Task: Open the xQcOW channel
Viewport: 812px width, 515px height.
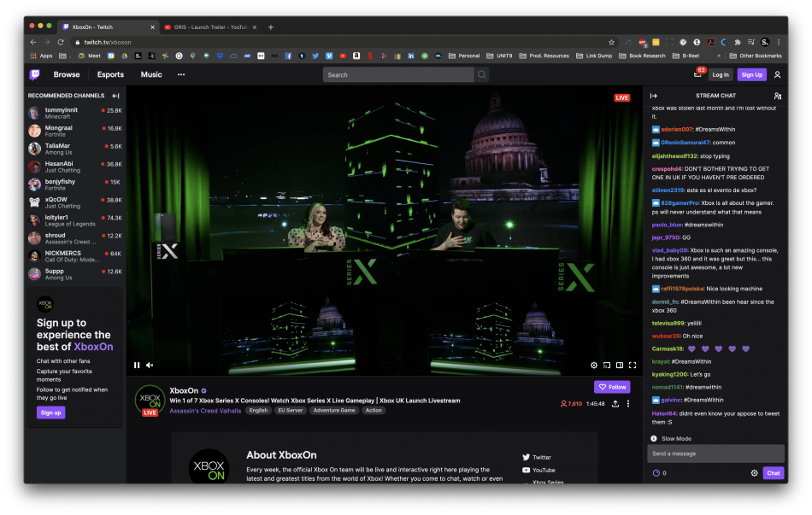Action: coord(75,202)
